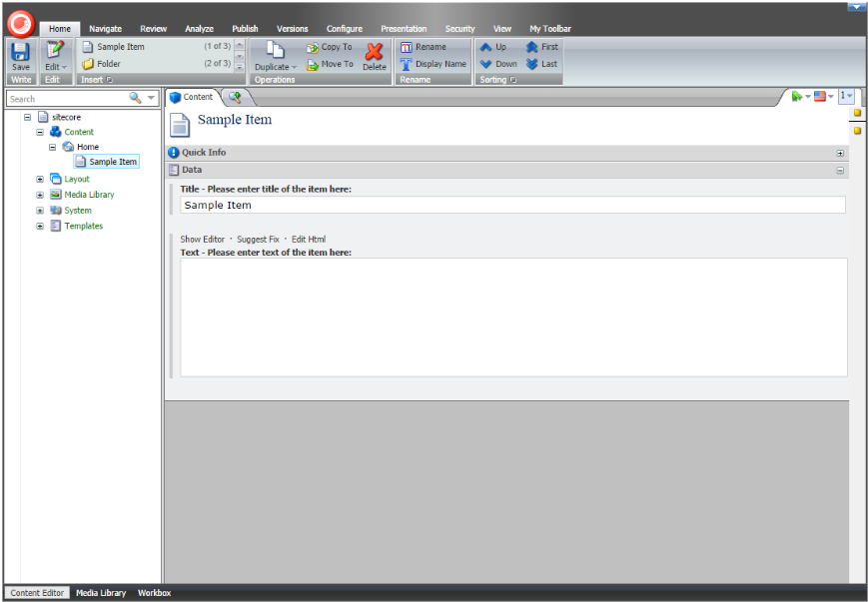
Task: Open the Edit dropdown arrow
Action: coord(64,67)
